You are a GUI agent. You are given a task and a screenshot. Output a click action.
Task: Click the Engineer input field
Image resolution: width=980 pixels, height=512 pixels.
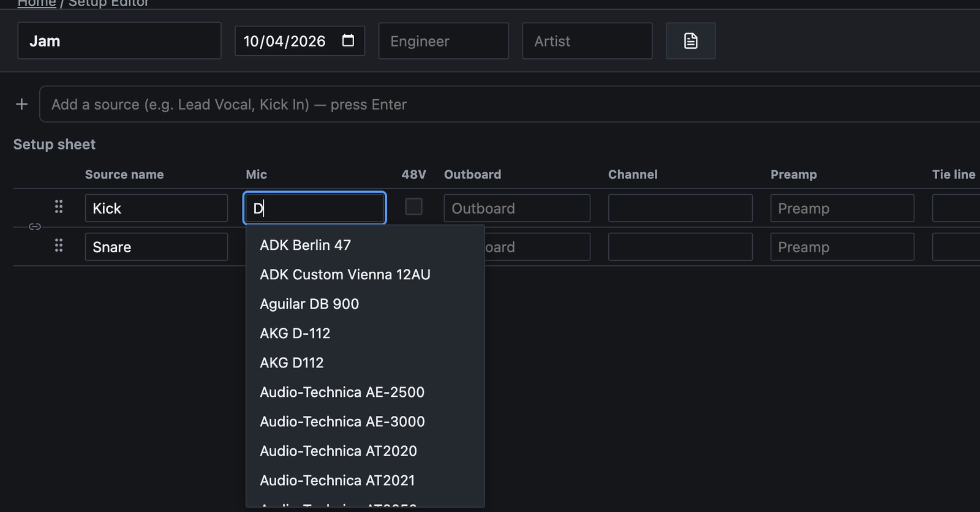point(443,41)
